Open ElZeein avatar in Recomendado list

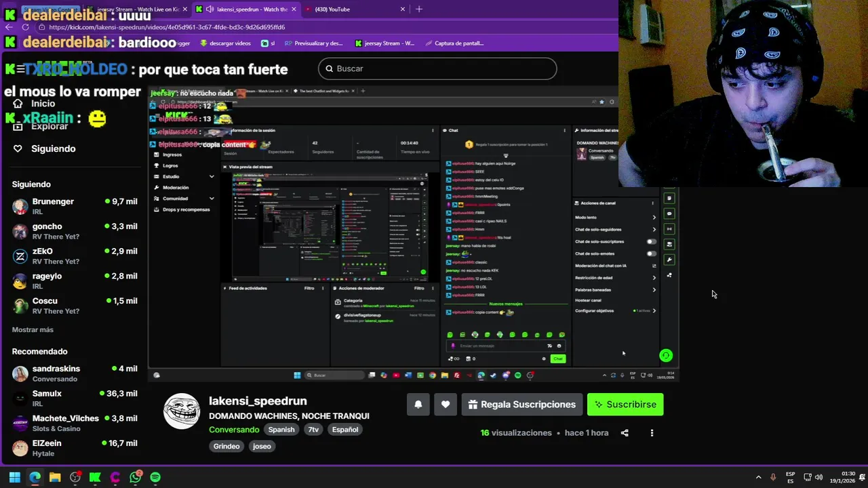pyautogui.click(x=20, y=448)
